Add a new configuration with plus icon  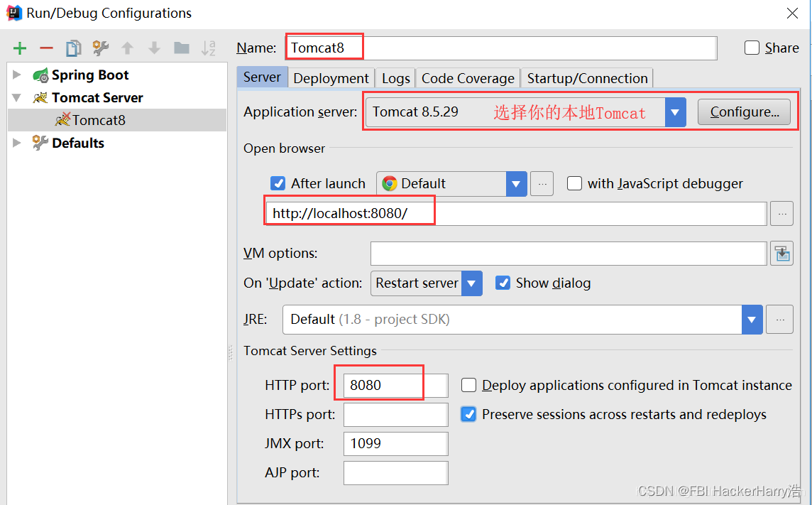point(20,48)
